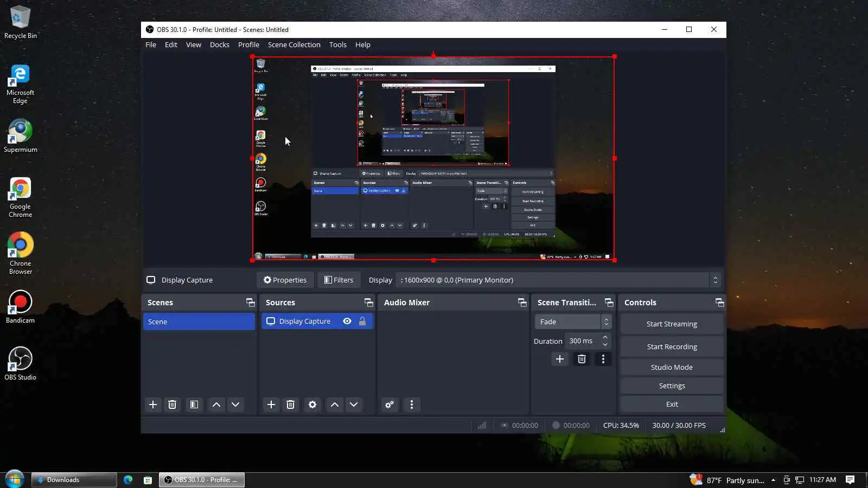
Task: Remove the selected scene with the trash icon
Action: click(172, 404)
